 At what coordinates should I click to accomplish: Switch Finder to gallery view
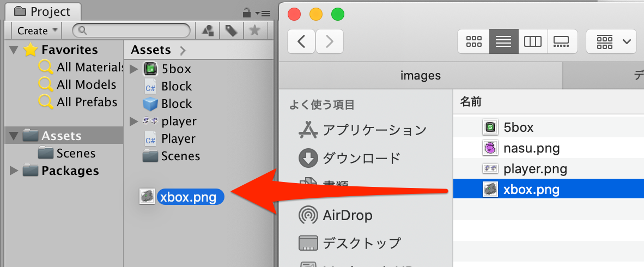(563, 41)
